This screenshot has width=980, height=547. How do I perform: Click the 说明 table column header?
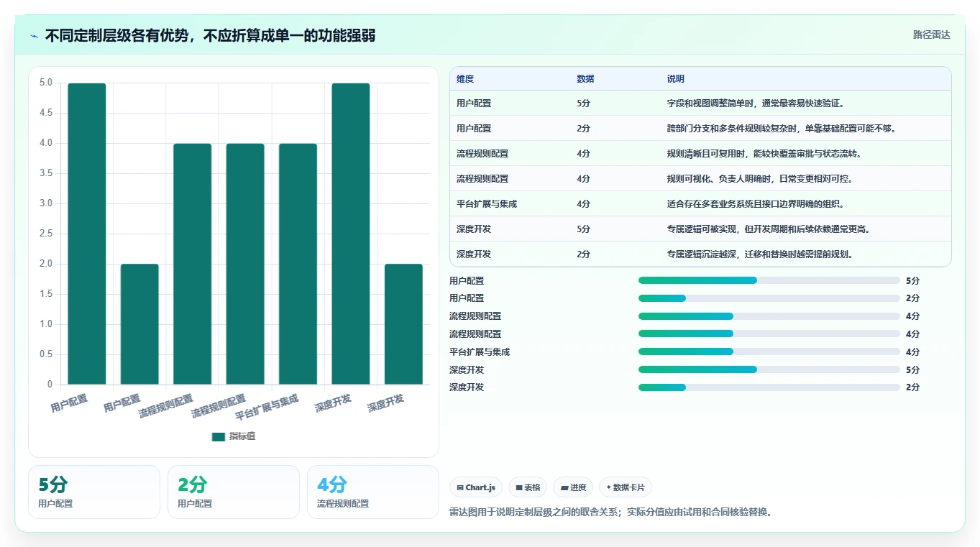click(676, 79)
